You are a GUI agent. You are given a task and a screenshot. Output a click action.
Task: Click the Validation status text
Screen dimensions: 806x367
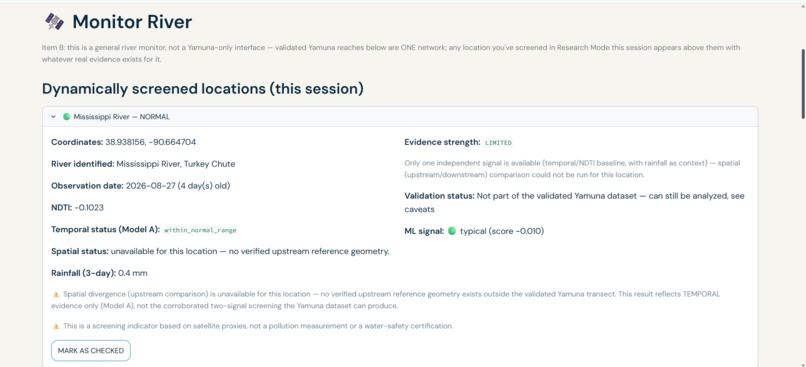574,203
